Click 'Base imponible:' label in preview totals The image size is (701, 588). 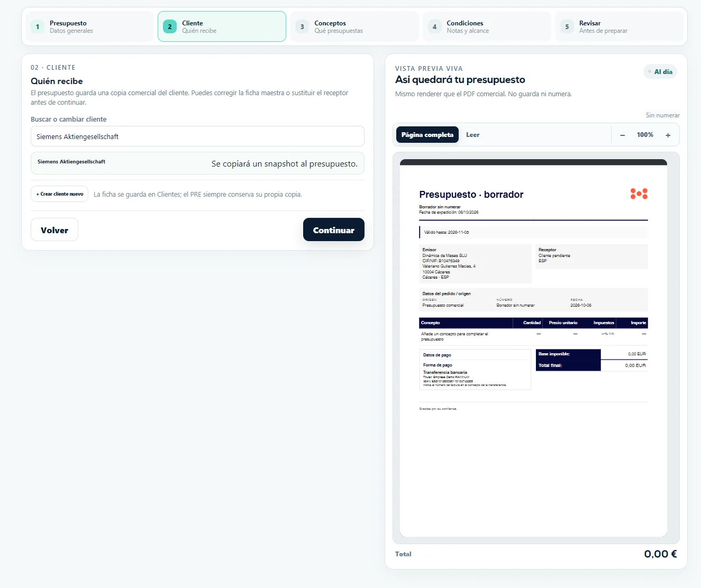[554, 354]
